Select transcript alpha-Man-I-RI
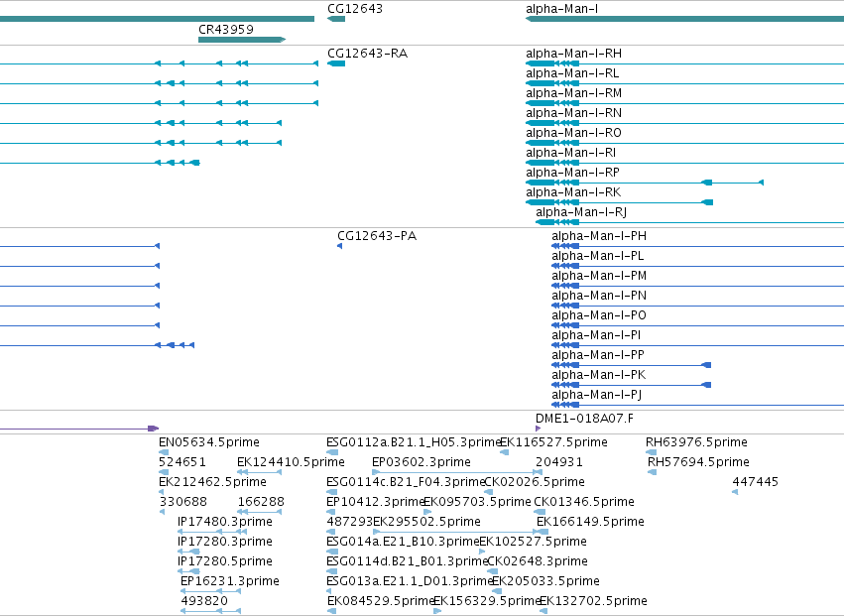844x616 pixels. pyautogui.click(x=570, y=153)
